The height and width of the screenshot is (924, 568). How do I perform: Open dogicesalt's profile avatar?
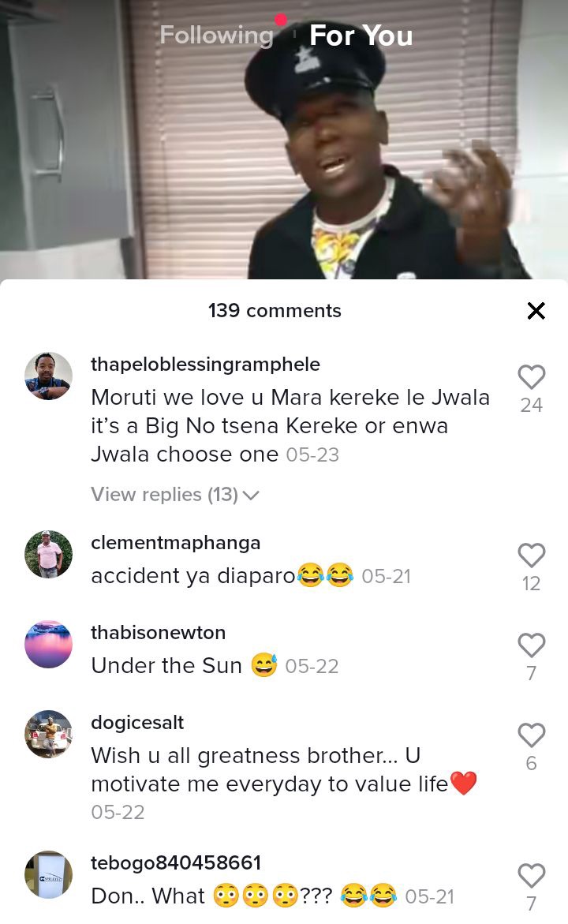click(x=48, y=734)
